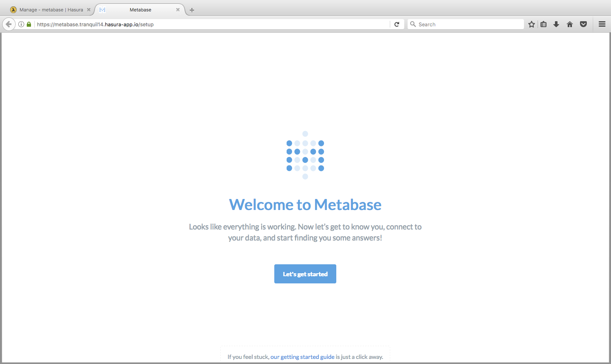
Task: Click the Metabase favicon on the active tab
Action: click(102, 10)
